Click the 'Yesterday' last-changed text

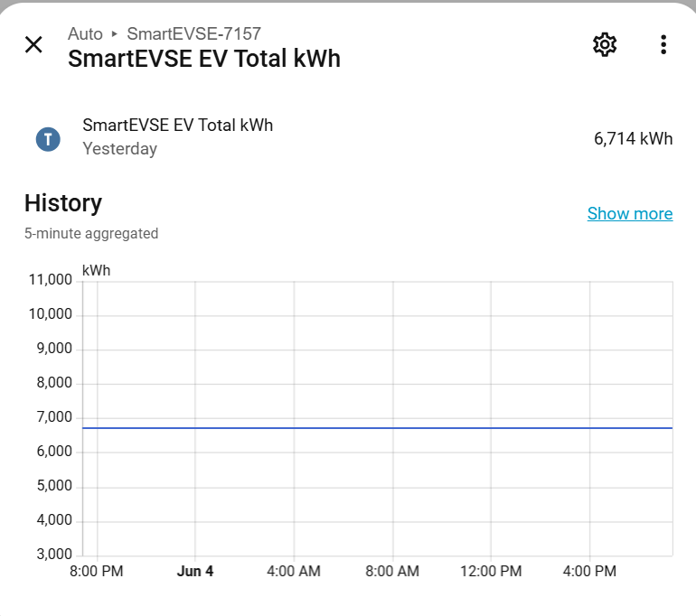click(x=120, y=148)
